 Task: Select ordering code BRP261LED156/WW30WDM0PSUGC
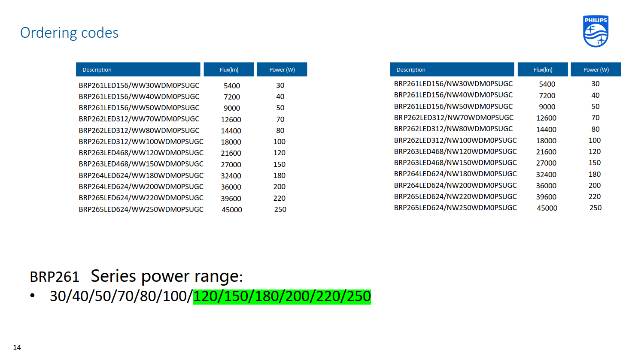pos(139,85)
